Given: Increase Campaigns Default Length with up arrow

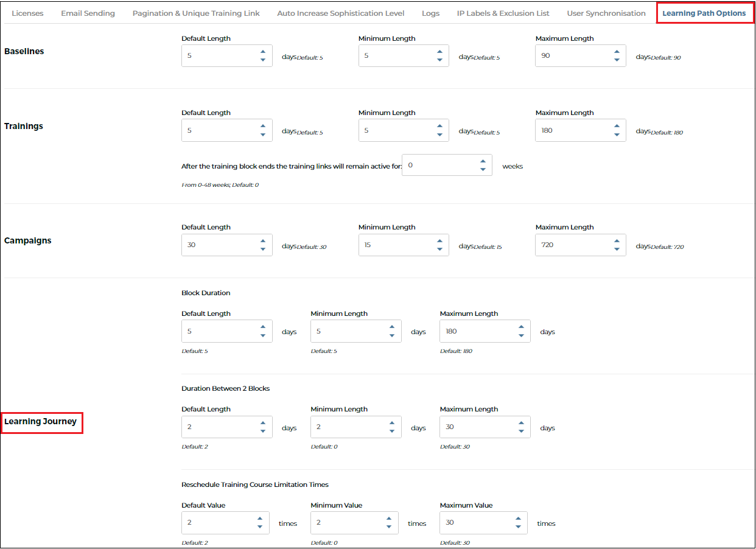Looking at the screenshot, I should click(262, 240).
